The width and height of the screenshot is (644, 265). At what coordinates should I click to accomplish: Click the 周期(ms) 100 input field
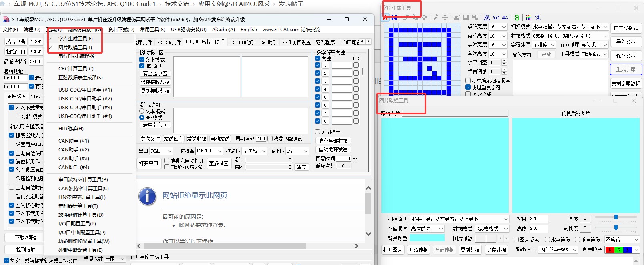(x=261, y=139)
